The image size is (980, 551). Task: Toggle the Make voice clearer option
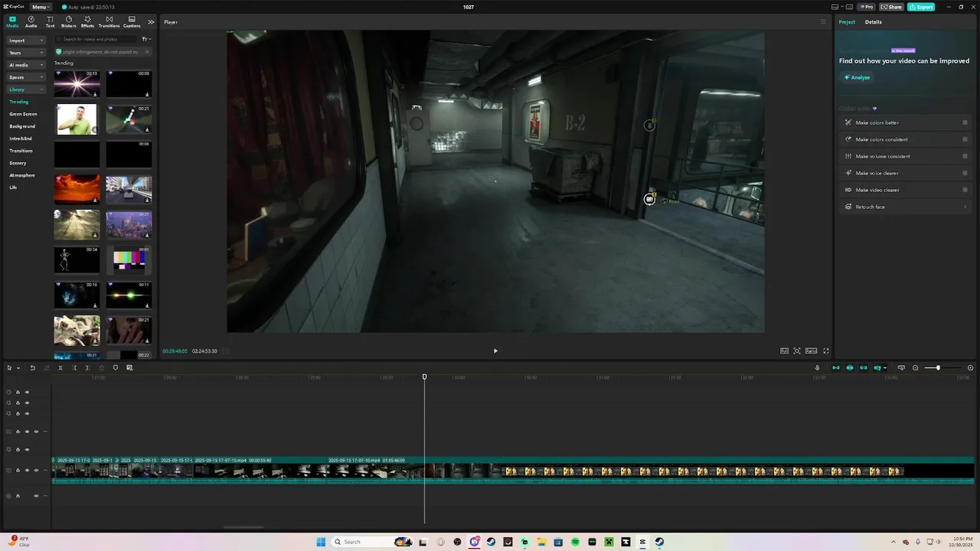click(965, 173)
